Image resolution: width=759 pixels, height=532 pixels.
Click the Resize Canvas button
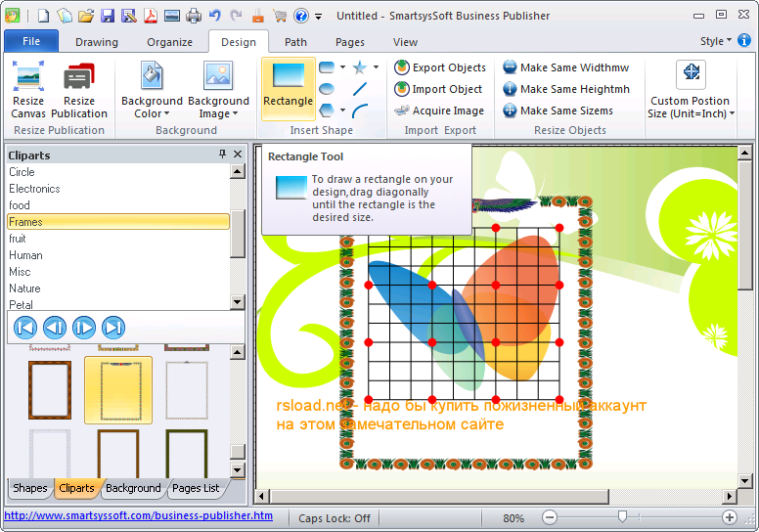click(28, 90)
